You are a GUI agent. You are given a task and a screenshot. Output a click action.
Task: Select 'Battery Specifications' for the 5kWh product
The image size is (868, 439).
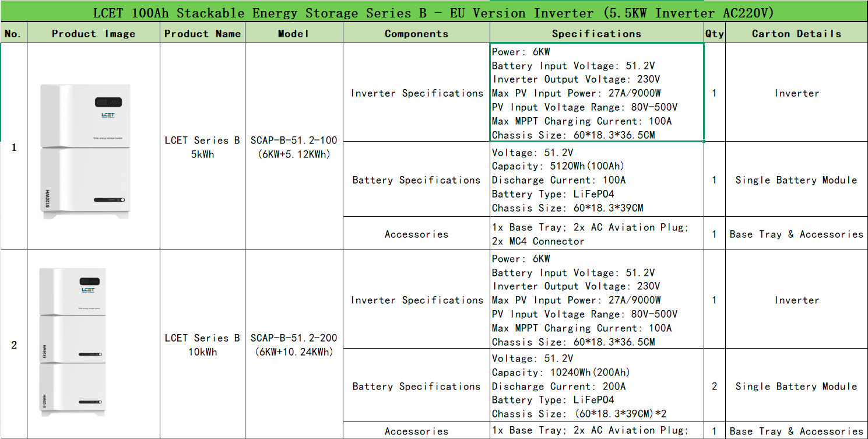[416, 180]
